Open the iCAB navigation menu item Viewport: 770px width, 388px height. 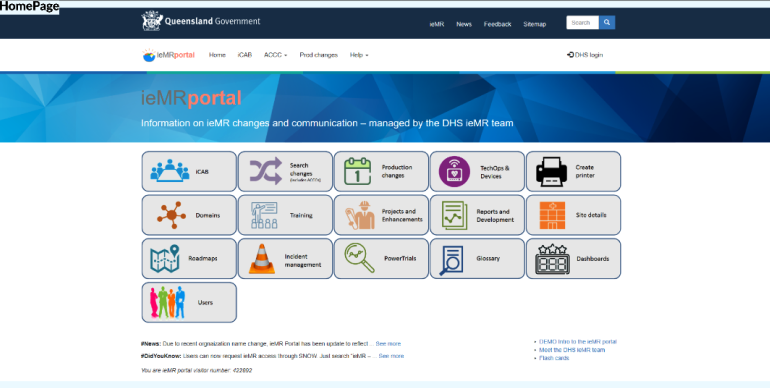tap(245, 55)
